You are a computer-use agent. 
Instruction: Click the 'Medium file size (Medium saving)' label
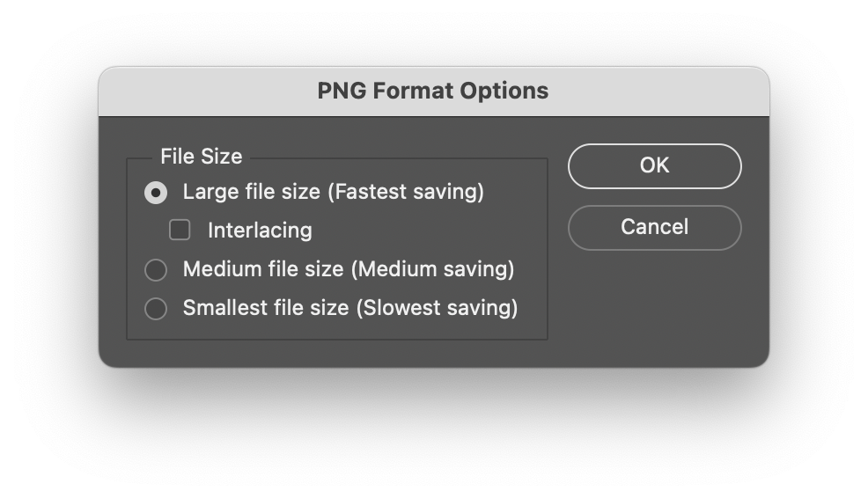point(349,269)
